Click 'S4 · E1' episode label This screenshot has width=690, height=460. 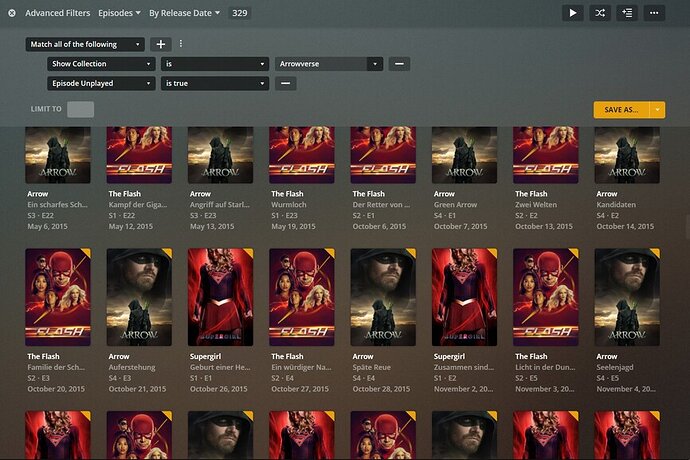(x=445, y=216)
